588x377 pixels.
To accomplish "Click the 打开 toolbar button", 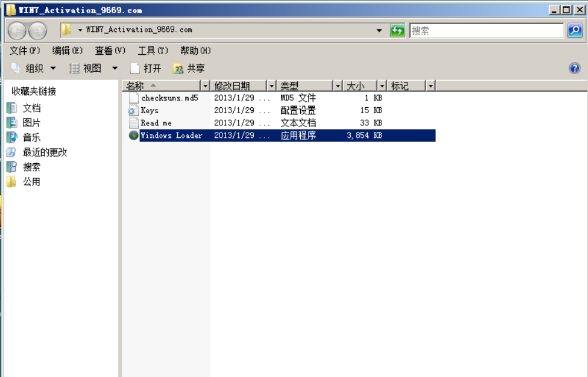I will coord(145,68).
